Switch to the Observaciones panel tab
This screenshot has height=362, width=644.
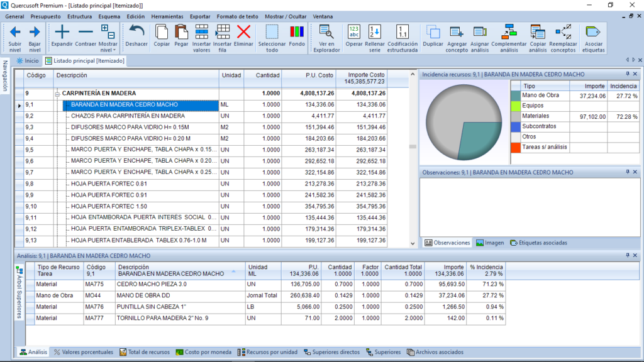tap(447, 243)
